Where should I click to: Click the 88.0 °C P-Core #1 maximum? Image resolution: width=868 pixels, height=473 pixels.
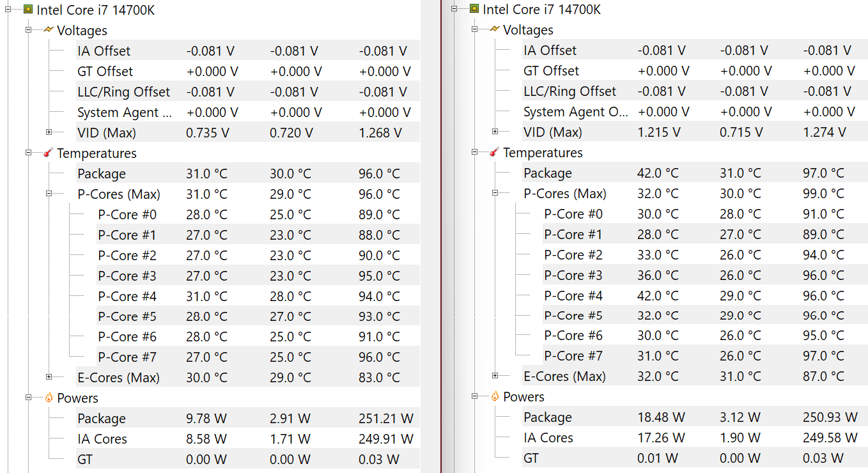point(379,235)
